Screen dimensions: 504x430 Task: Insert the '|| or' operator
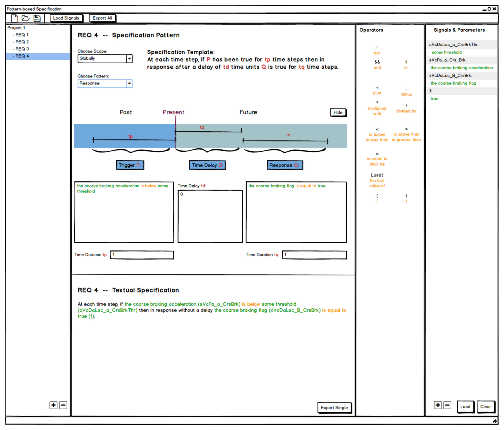pyautogui.click(x=406, y=65)
